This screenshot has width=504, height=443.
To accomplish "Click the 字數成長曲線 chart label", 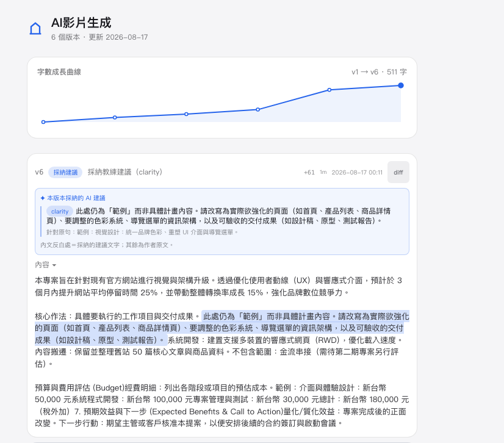I will point(59,72).
